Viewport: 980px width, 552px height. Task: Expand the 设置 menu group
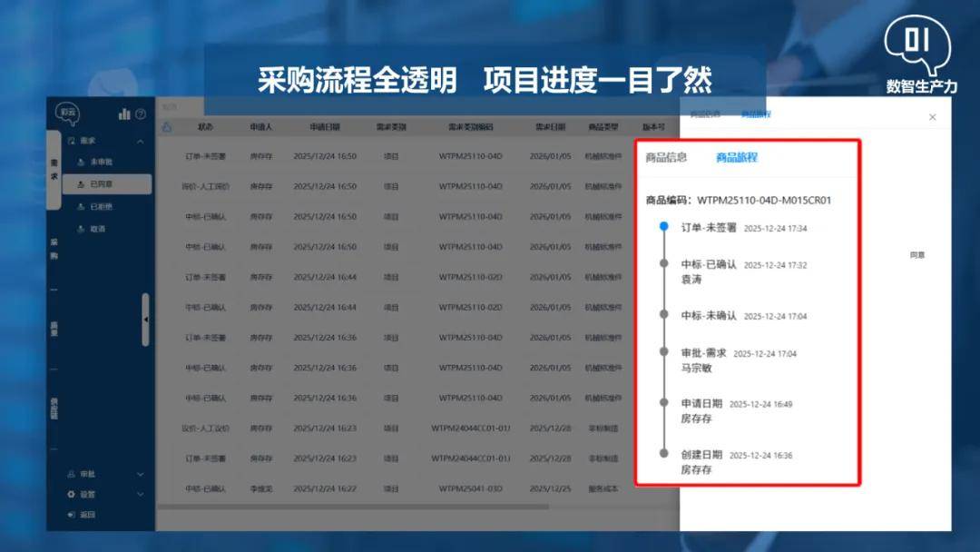point(140,495)
